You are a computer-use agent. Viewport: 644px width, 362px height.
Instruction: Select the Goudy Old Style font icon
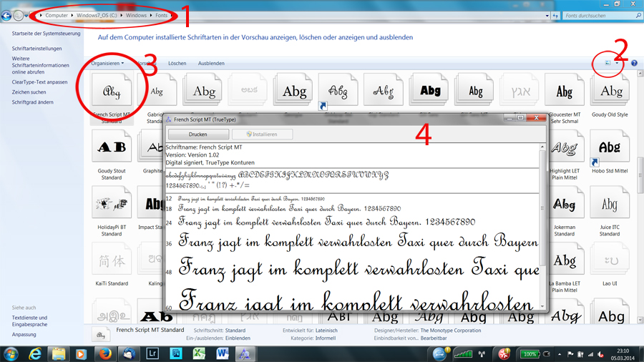click(610, 90)
